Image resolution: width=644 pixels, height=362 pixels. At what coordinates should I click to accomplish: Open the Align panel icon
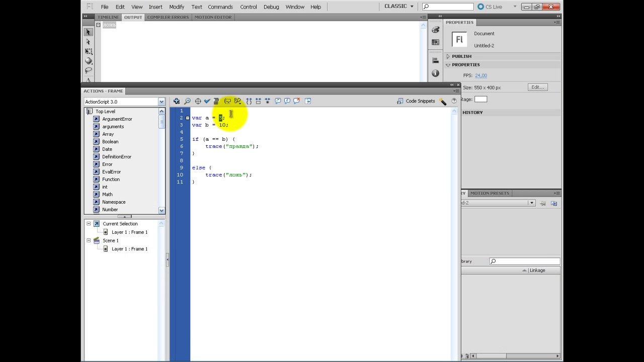pyautogui.click(x=436, y=61)
